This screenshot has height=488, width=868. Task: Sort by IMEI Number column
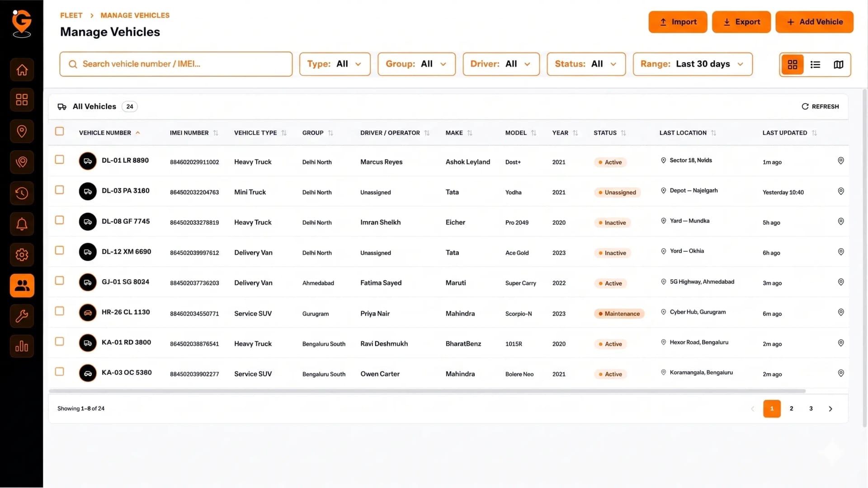[194, 133]
